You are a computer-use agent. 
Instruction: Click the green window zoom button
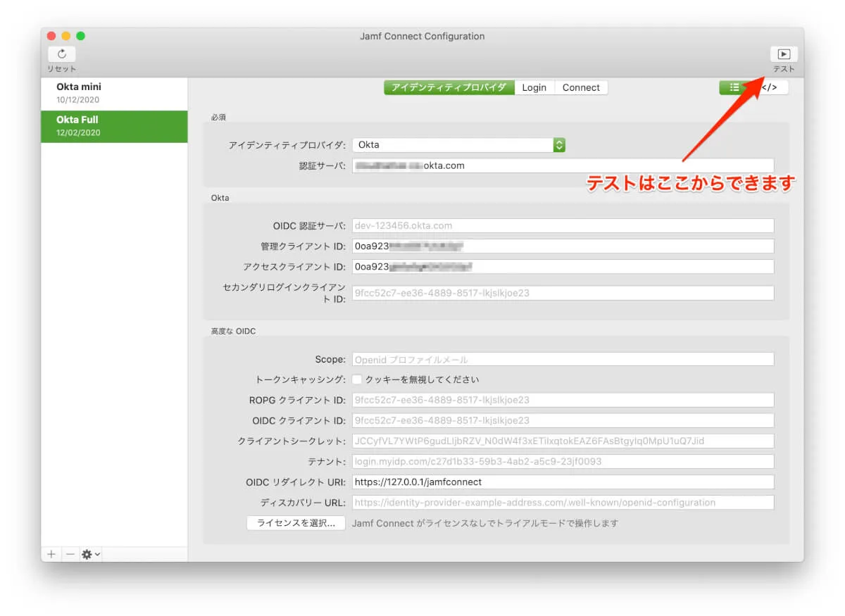[x=80, y=36]
